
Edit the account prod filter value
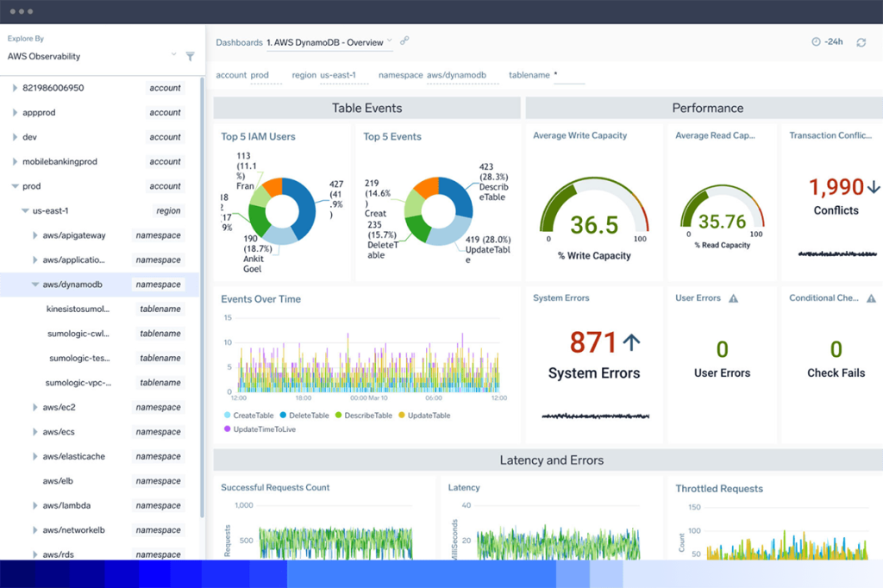point(259,75)
